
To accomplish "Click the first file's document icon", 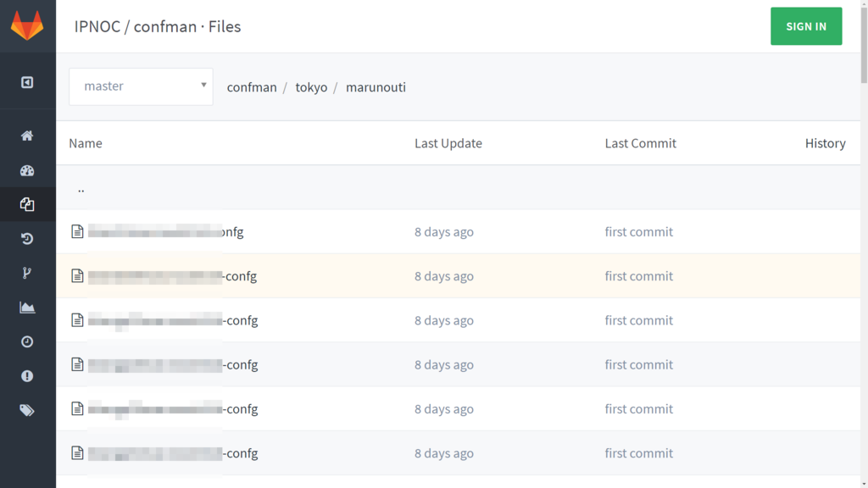I will pos(77,231).
